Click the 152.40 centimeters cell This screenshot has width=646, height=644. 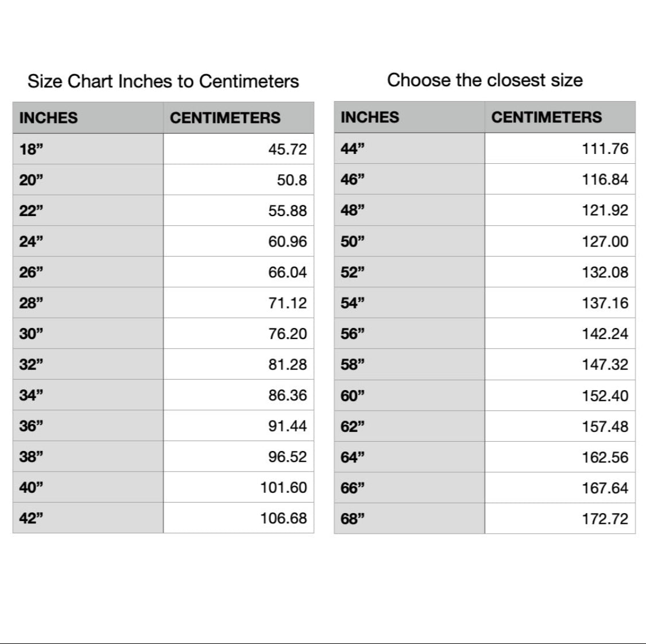[x=605, y=396]
